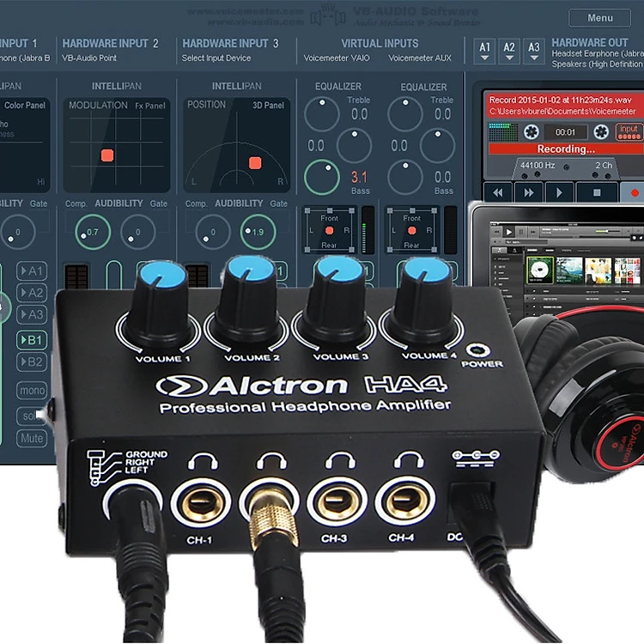Open the A2 hardware out device dropdown
The width and height of the screenshot is (644, 644).
(510, 52)
